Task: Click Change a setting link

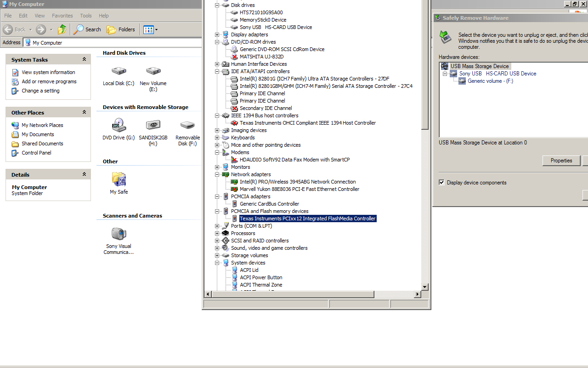Action: [40, 91]
